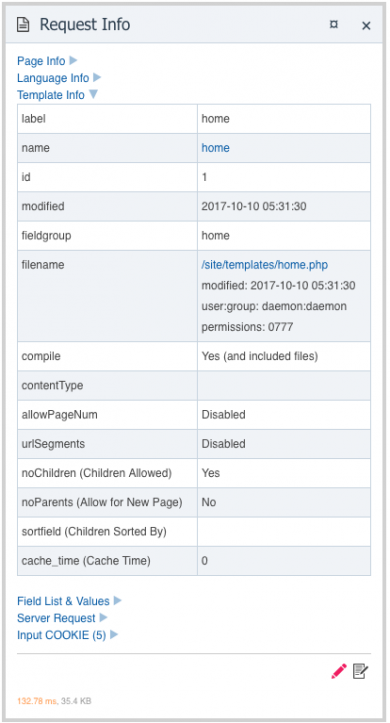Expand the Language Info section
Image resolution: width=390 pixels, height=723 pixels.
(53, 78)
